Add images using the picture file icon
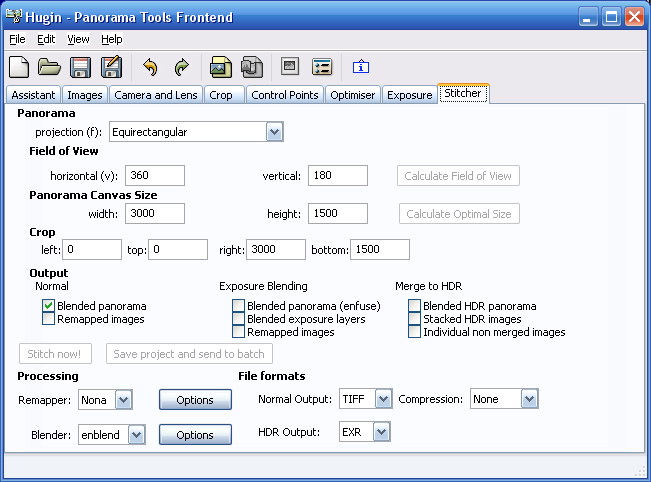The image size is (651, 482). click(x=220, y=67)
